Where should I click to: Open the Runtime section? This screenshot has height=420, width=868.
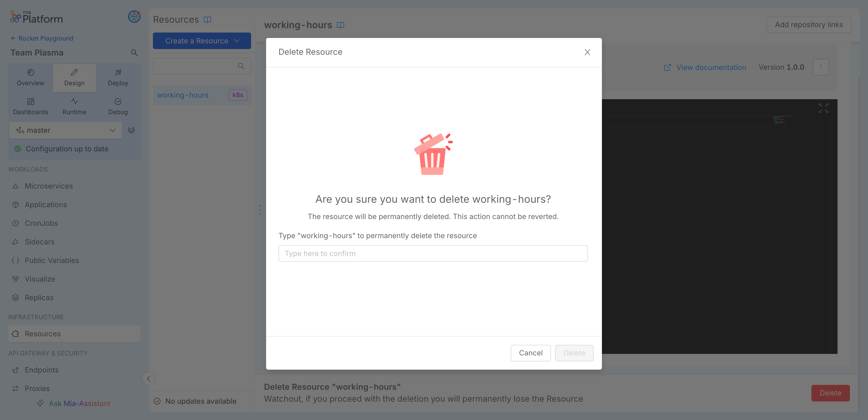click(x=74, y=106)
